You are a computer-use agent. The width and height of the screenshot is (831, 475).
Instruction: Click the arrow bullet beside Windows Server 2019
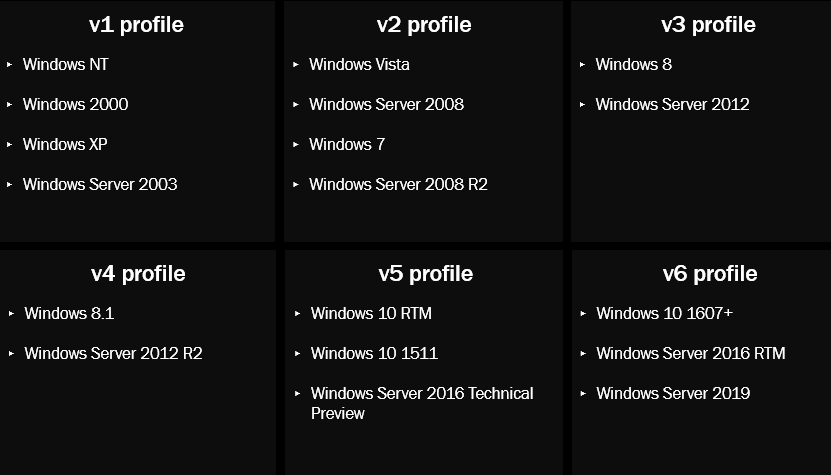point(583,393)
